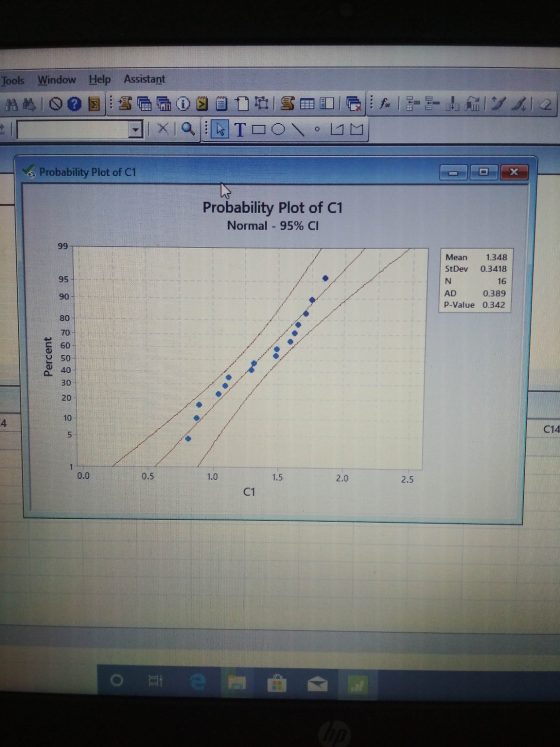This screenshot has width=560, height=747.
Task: Show the Graphs folder icon
Action: coord(164,103)
